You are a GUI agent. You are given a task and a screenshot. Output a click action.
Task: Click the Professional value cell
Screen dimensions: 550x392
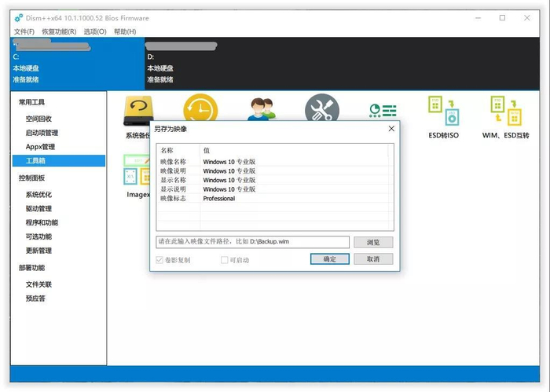(x=219, y=199)
